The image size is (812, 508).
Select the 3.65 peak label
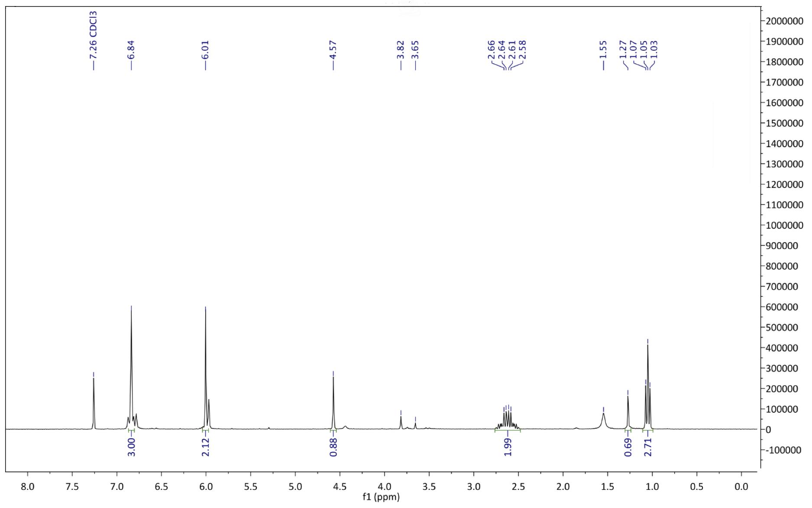click(x=415, y=50)
